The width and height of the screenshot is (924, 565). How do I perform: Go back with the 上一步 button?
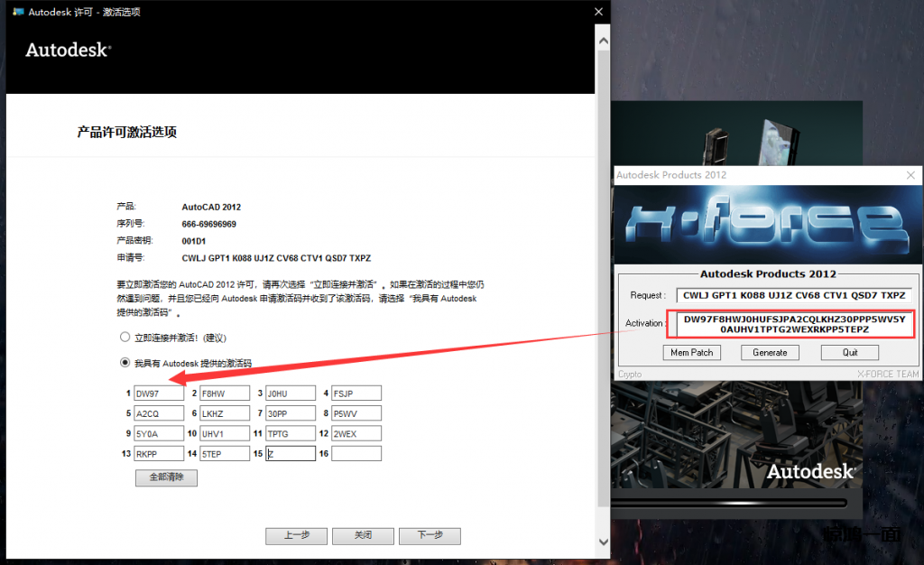(296, 536)
